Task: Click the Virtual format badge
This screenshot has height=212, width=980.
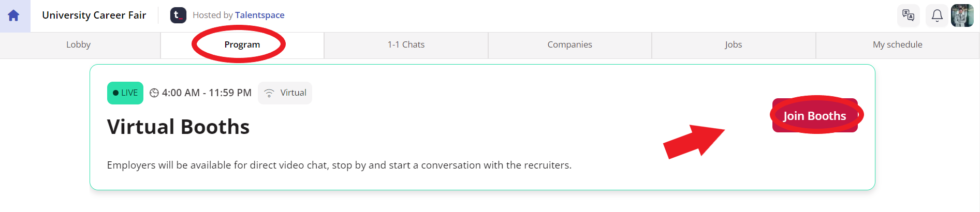Action: (x=285, y=93)
